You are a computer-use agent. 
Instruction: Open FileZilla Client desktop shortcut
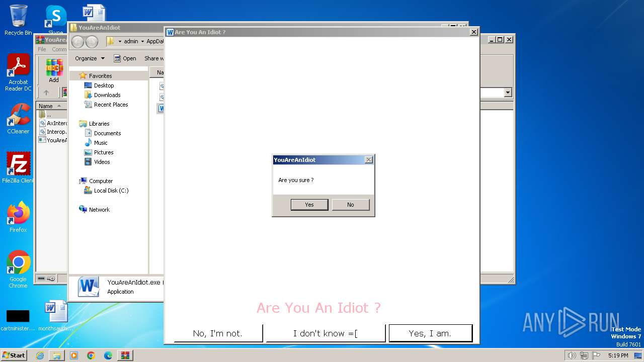pos(19,167)
